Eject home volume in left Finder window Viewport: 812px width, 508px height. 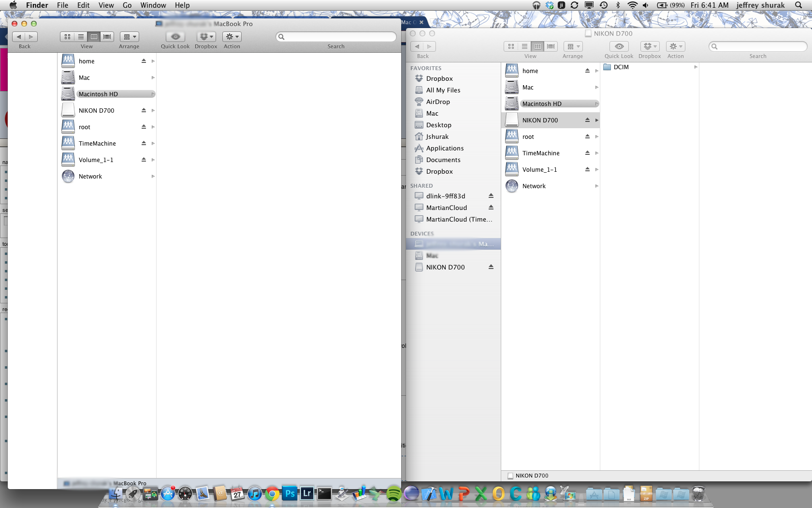pyautogui.click(x=144, y=61)
